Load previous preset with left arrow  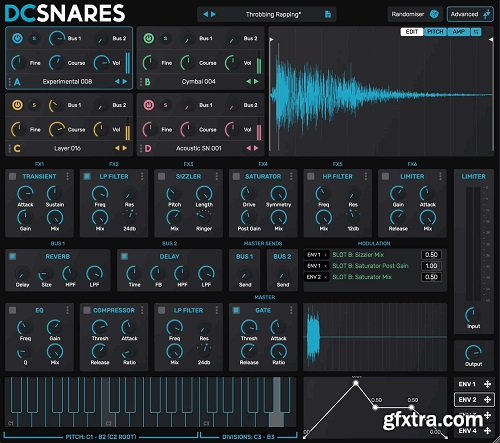point(206,14)
